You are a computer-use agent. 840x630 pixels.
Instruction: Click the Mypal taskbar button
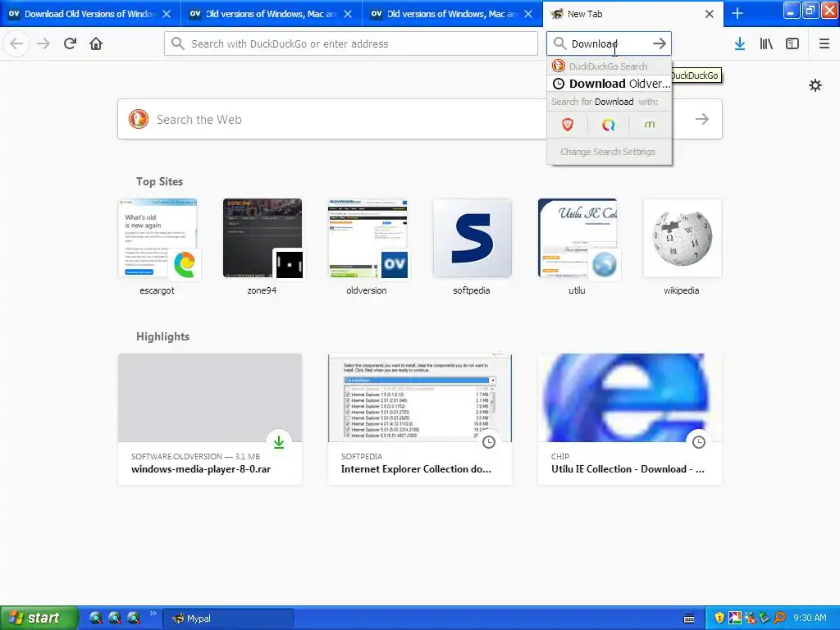(229, 619)
